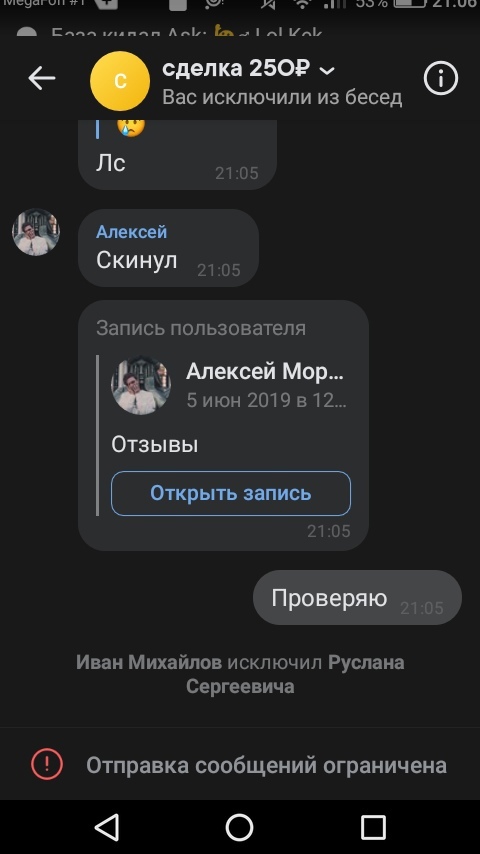The width and height of the screenshot is (480, 854).
Task: Tap post author name Алексей Мор...
Action: click(265, 371)
